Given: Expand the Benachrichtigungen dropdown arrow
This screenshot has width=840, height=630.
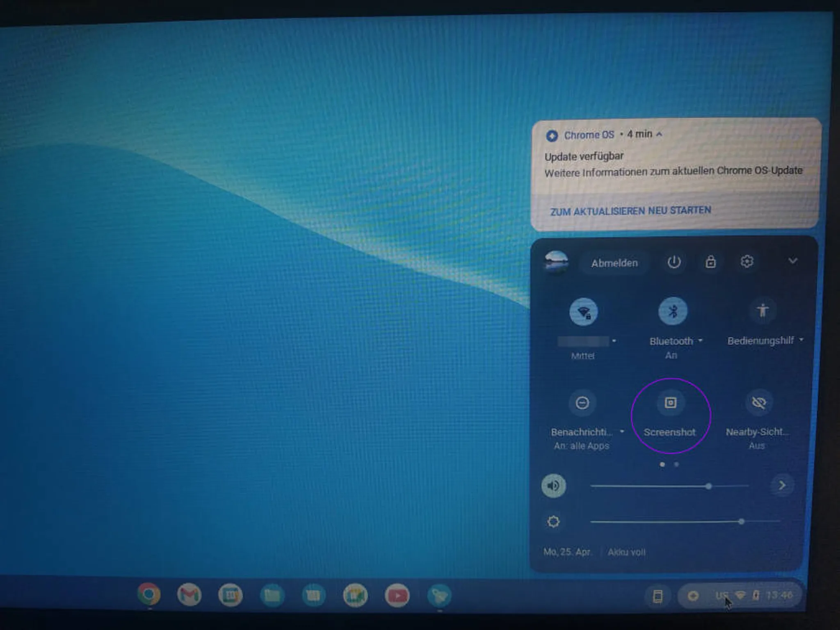Looking at the screenshot, I should coord(622,431).
